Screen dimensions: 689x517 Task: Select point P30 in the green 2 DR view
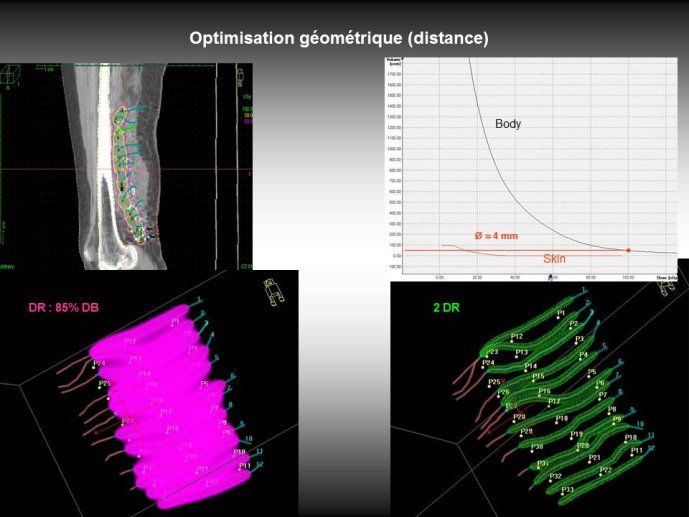[x=537, y=447]
